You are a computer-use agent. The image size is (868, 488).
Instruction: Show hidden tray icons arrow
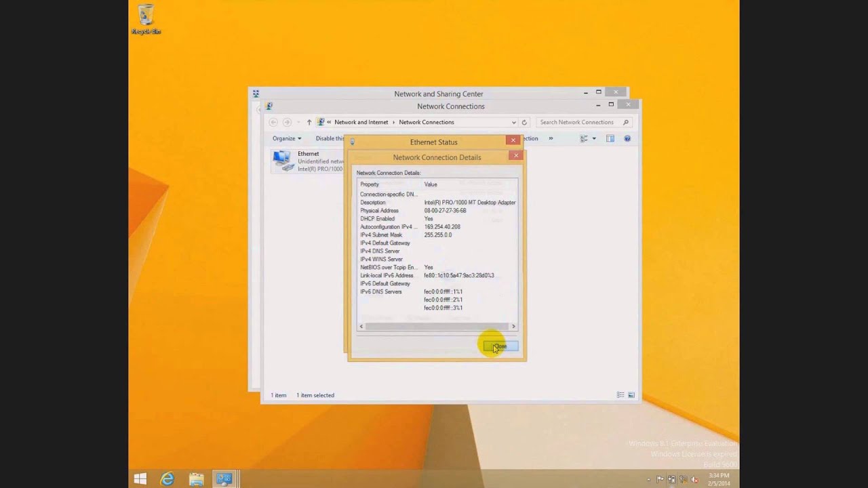tap(649, 480)
